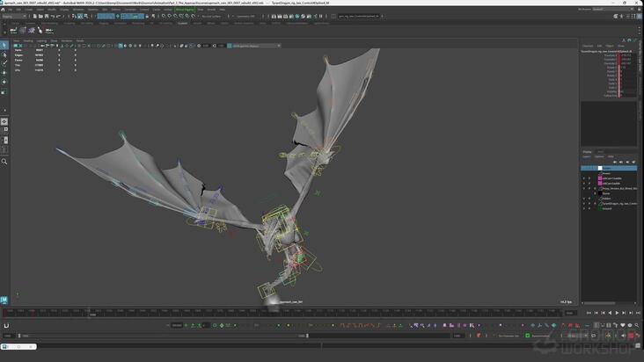
Task: Click the No Live Surface field
Action: click(x=212, y=17)
